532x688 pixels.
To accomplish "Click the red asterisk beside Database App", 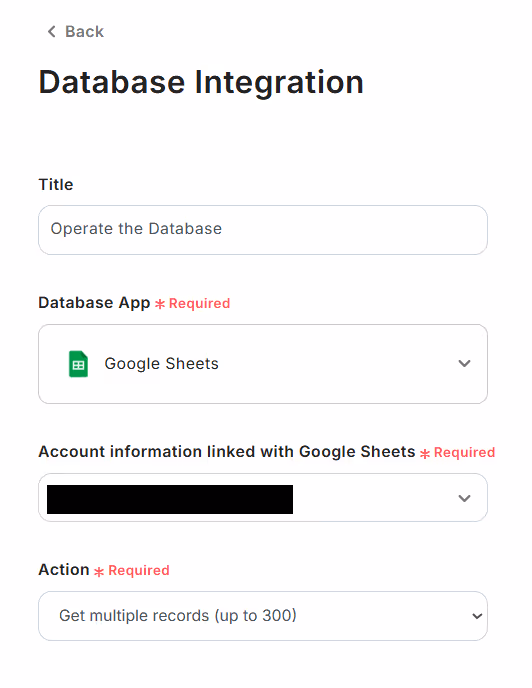I will (160, 304).
